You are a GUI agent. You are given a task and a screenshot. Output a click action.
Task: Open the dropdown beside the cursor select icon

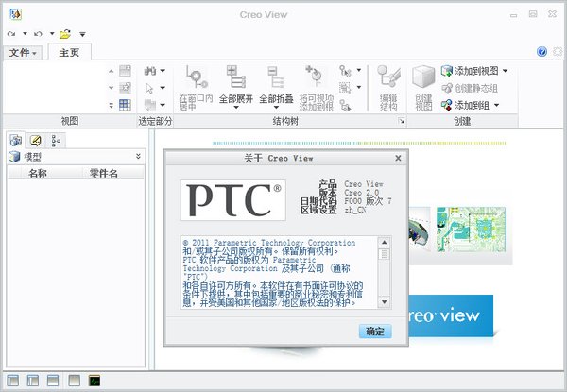click(163, 88)
